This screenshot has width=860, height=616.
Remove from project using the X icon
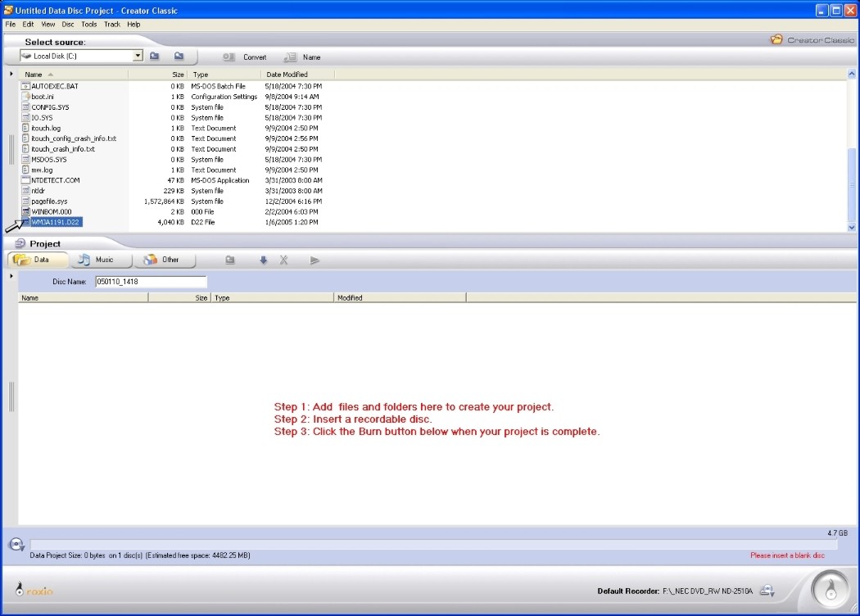pos(283,260)
